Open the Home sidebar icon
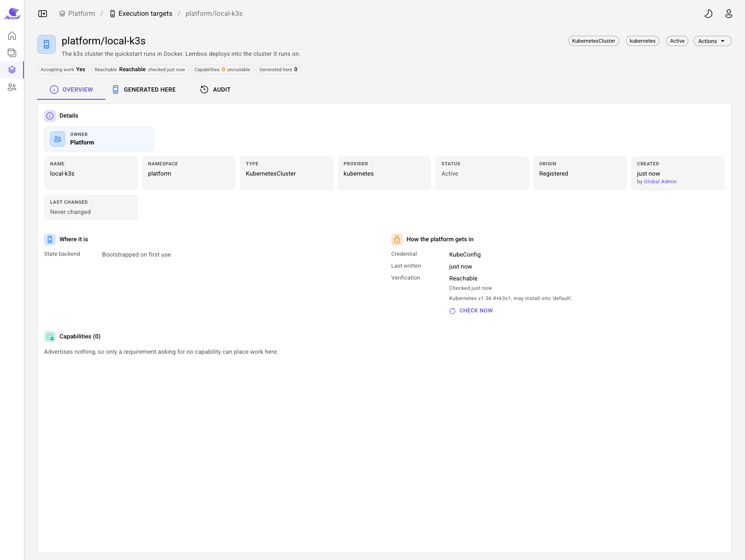Image resolution: width=745 pixels, height=560 pixels. (x=12, y=36)
